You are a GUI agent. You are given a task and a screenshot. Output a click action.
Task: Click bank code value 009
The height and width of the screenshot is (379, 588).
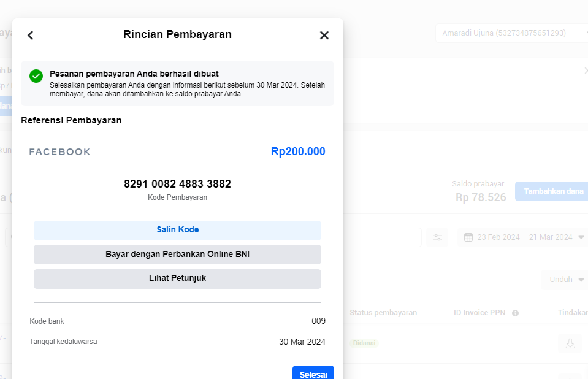click(x=318, y=321)
